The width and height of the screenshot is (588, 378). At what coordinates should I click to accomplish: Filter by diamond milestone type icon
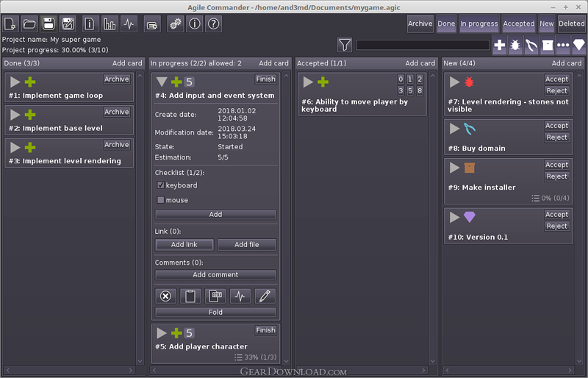579,45
